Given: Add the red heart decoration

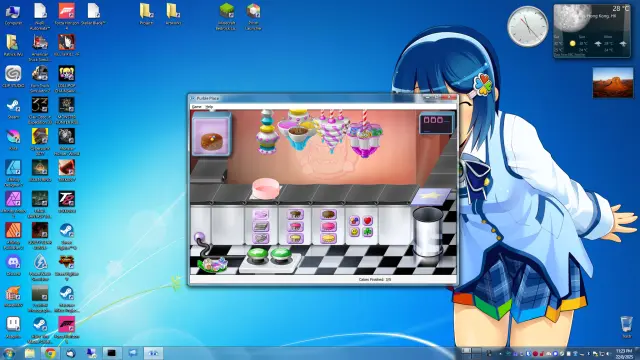Looking at the screenshot, I should coord(367,221).
